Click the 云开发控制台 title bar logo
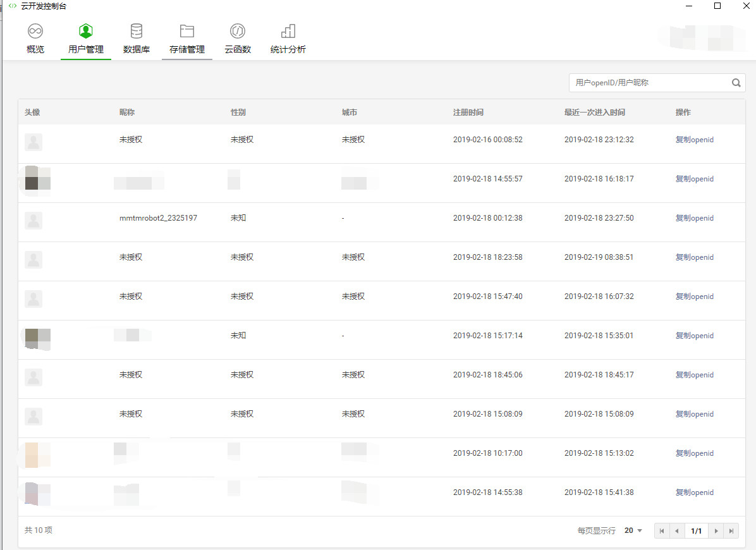 13,6
